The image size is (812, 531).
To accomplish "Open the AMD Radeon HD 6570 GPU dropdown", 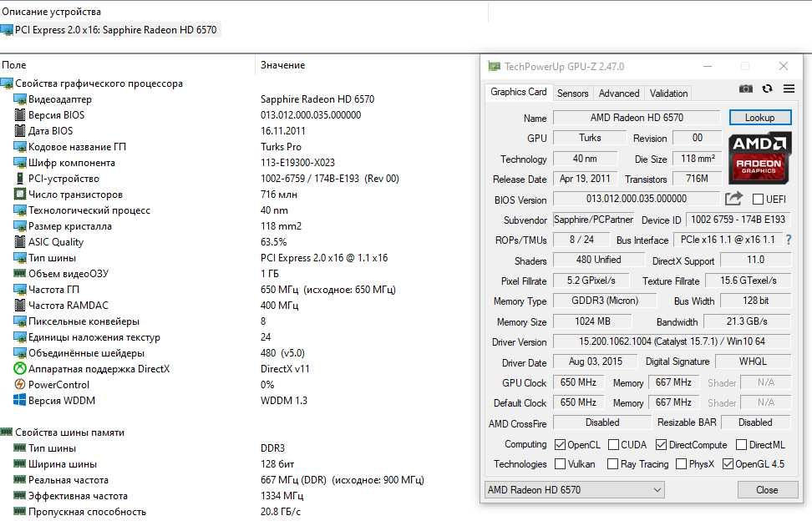I will pyautogui.click(x=575, y=489).
